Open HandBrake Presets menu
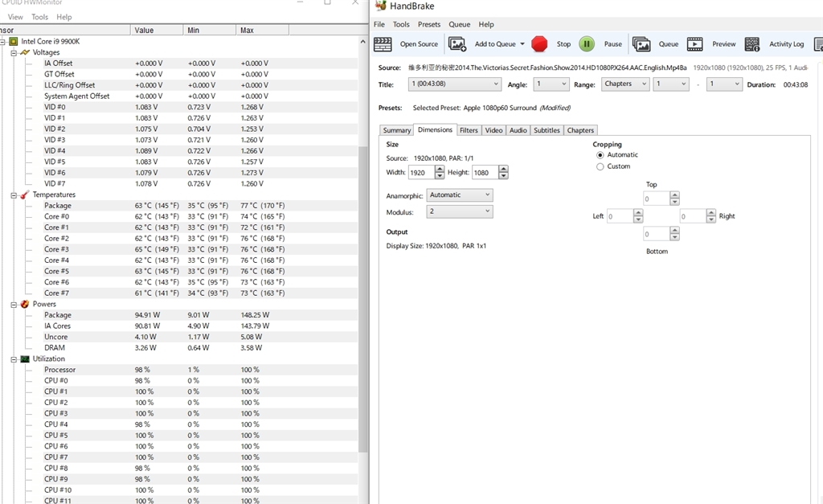The width and height of the screenshot is (823, 504). pos(429,24)
